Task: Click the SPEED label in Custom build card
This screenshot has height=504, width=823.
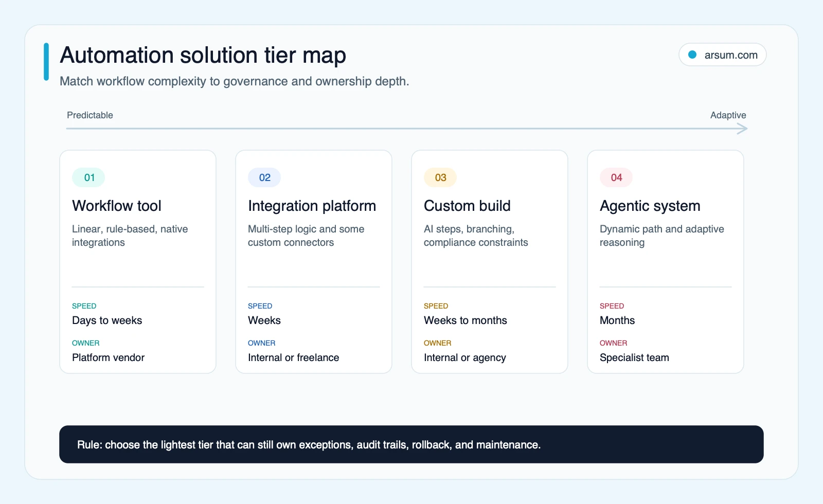Action: pyautogui.click(x=436, y=306)
